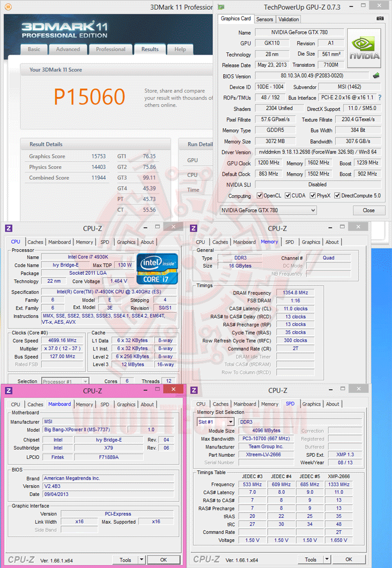
Task: Click the DRAM Frequency value 1354.8 MHz
Action: 295,293
